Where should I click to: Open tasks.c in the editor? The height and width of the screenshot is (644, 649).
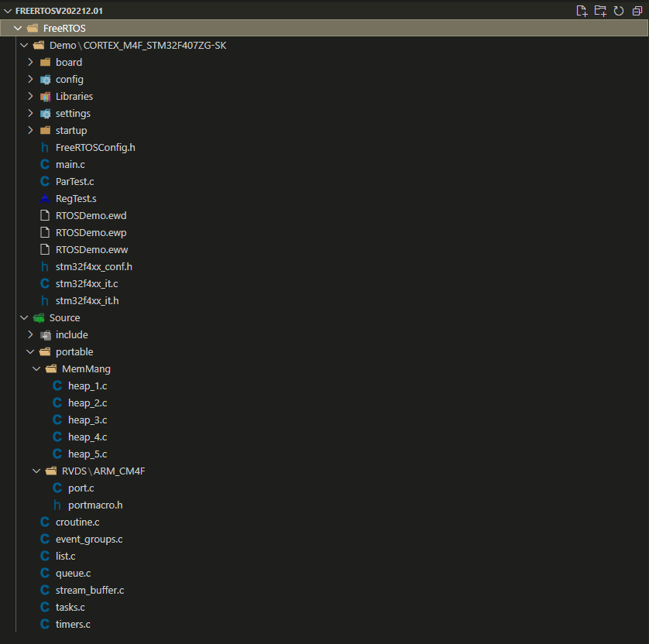pyautogui.click(x=70, y=608)
